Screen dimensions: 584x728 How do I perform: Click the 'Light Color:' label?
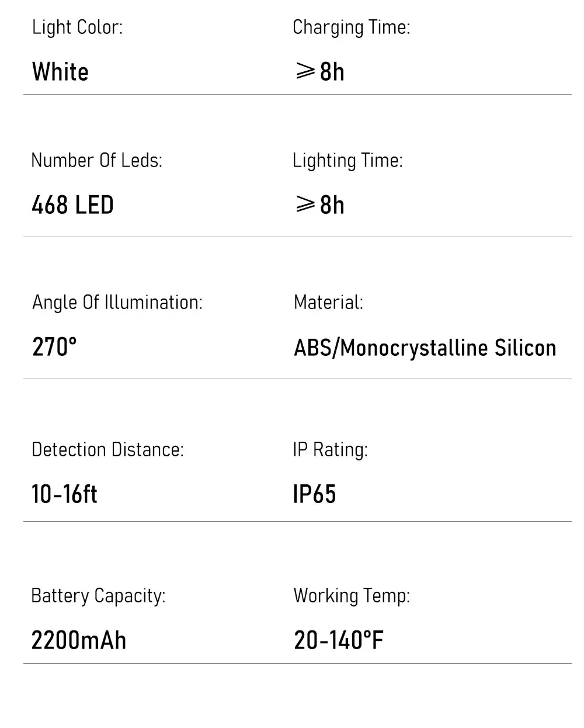pos(77,27)
